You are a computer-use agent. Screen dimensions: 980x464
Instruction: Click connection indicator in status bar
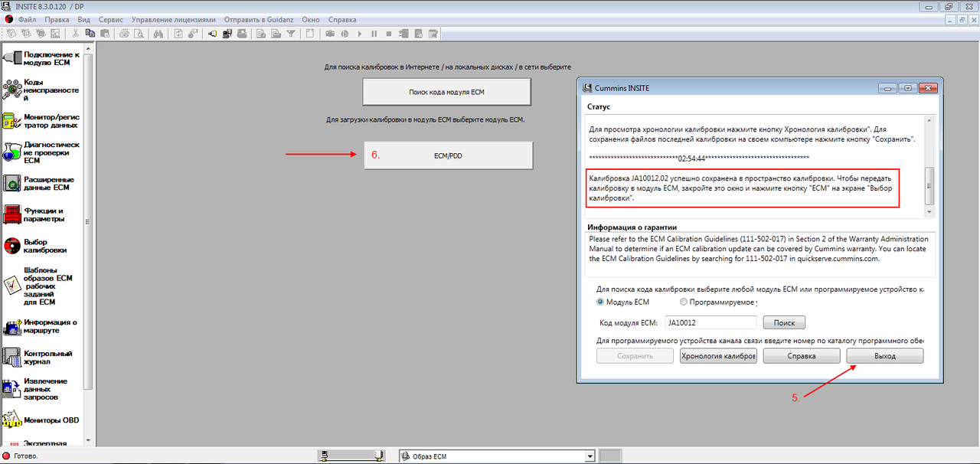(x=351, y=456)
